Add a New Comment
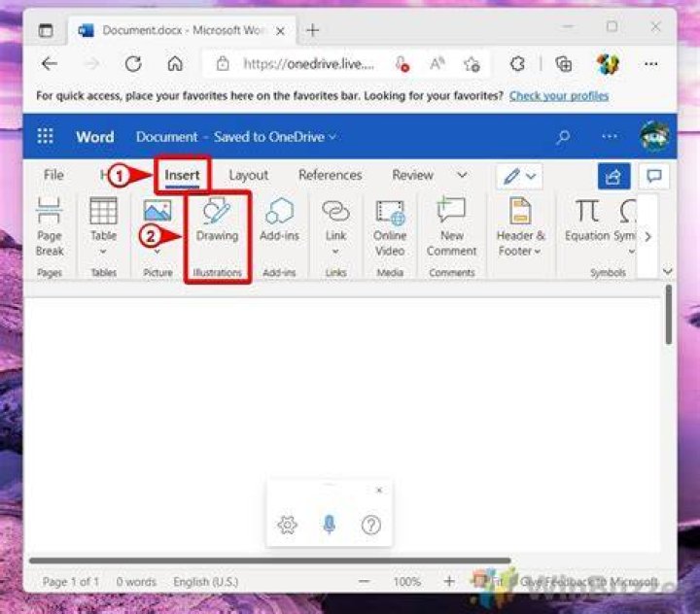The height and width of the screenshot is (614, 700). coord(451,227)
